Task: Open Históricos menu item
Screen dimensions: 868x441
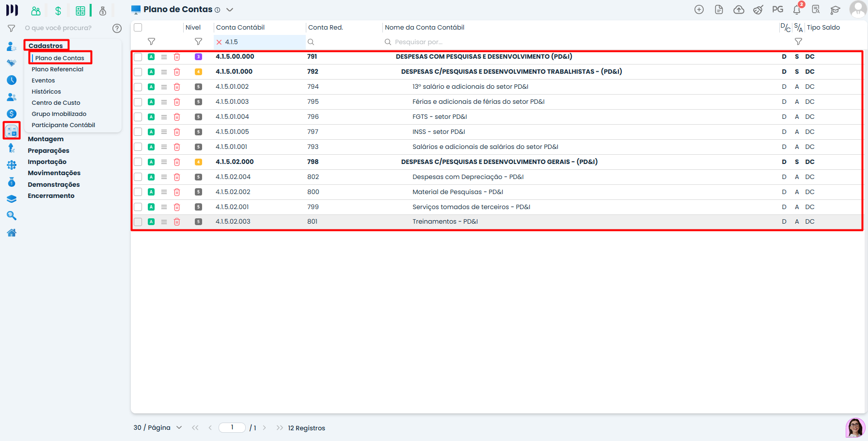Action: click(x=46, y=92)
